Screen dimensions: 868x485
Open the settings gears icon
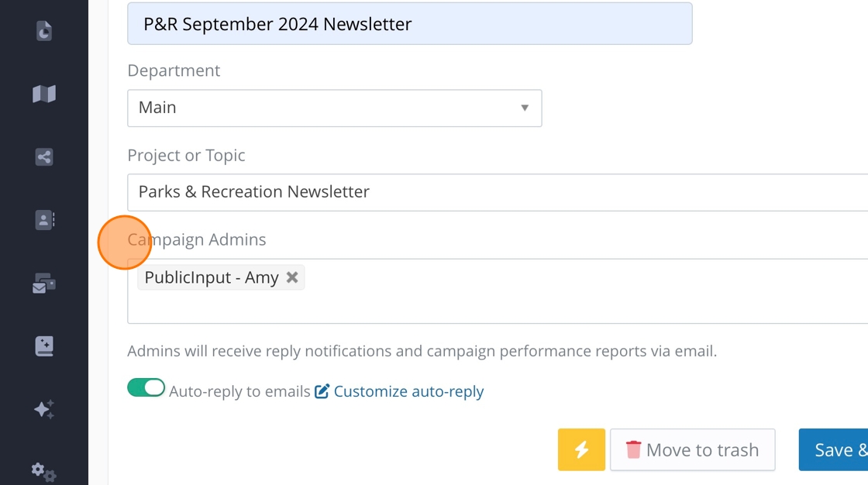tap(43, 471)
